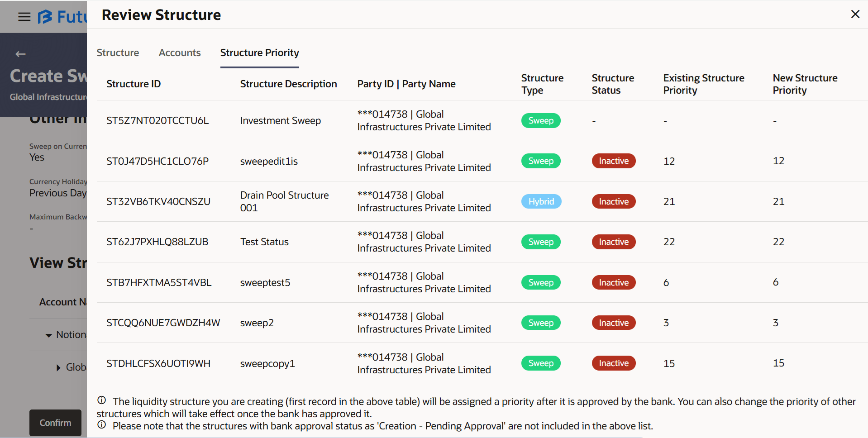Open the hamburger navigation menu
The width and height of the screenshot is (868, 438).
(24, 17)
